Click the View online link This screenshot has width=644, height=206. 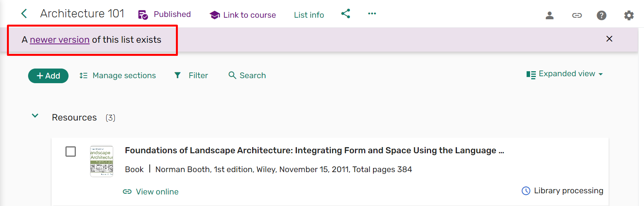coord(157,192)
